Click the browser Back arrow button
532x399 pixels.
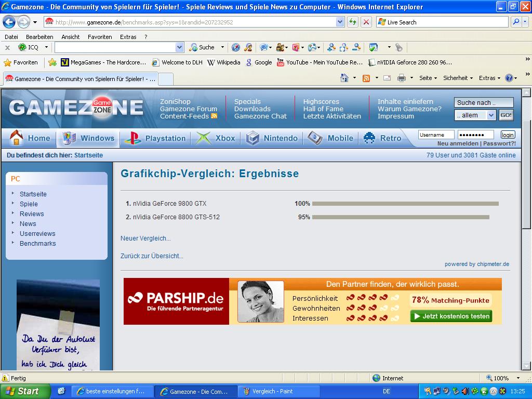click(9, 22)
